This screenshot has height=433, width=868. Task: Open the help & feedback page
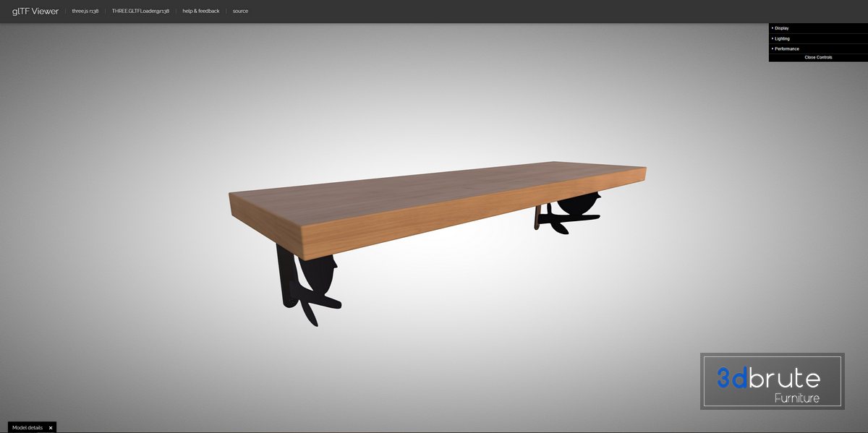click(x=200, y=12)
